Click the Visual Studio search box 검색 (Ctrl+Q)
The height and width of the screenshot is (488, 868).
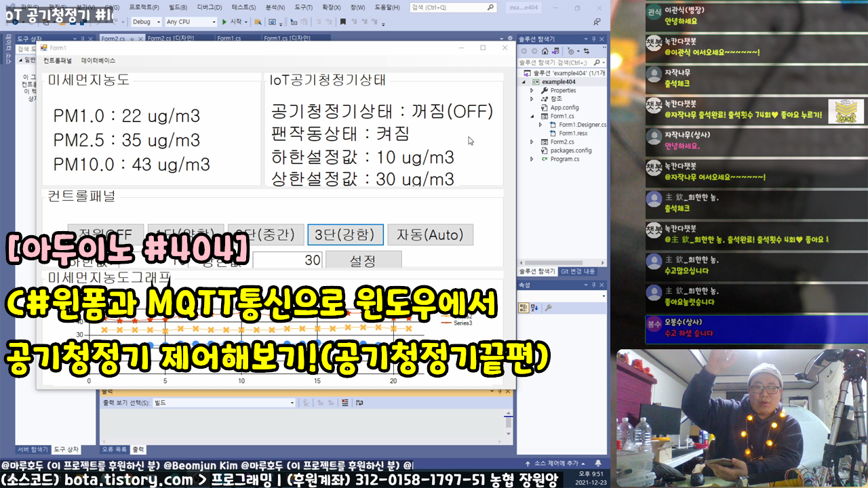point(453,7)
